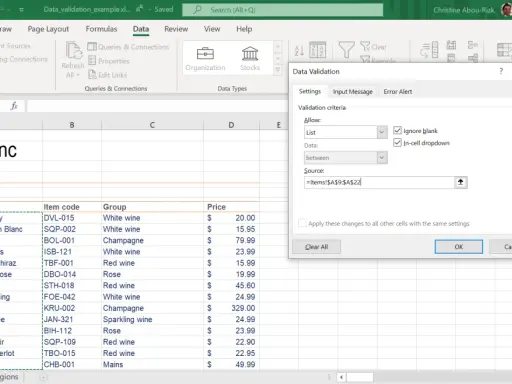Toggle the In-cell dropdown checkbox

[397, 143]
